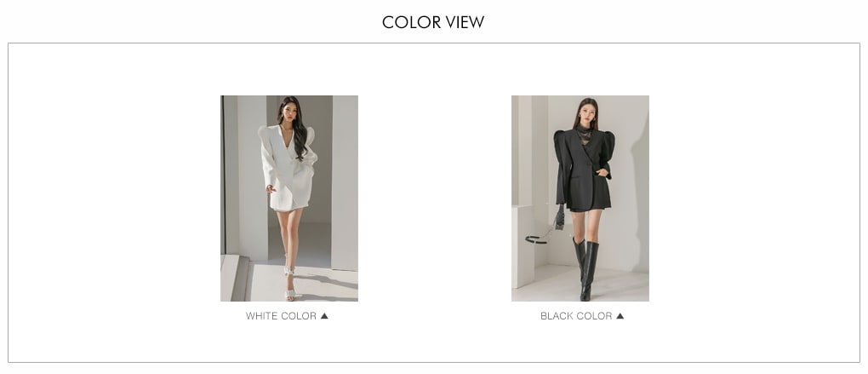Click the white heeled sandals in photo

click(289, 283)
